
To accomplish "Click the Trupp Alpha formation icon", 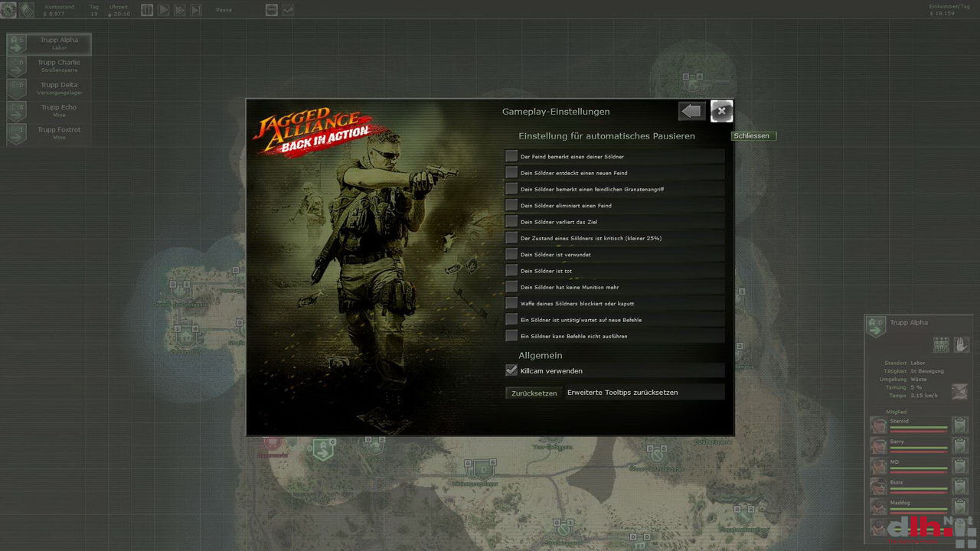I will (941, 344).
